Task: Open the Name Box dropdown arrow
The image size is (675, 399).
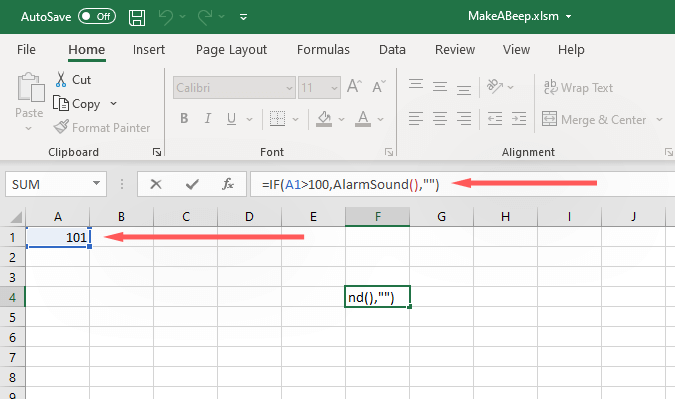Action: pos(96,184)
